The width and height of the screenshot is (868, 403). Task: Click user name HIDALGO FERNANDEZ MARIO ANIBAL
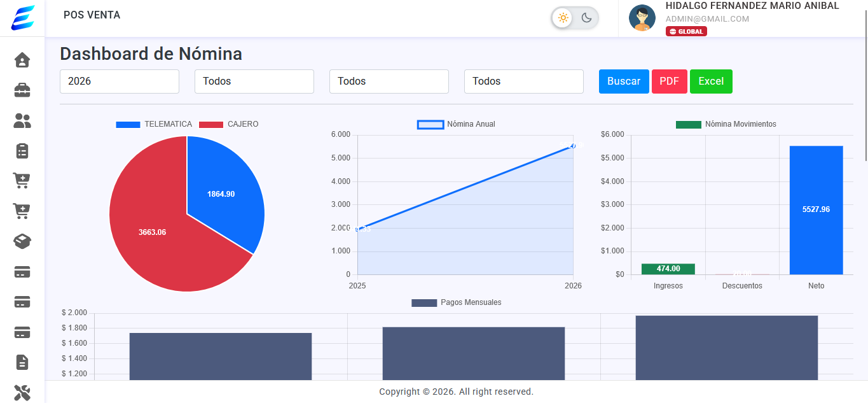[x=752, y=6]
